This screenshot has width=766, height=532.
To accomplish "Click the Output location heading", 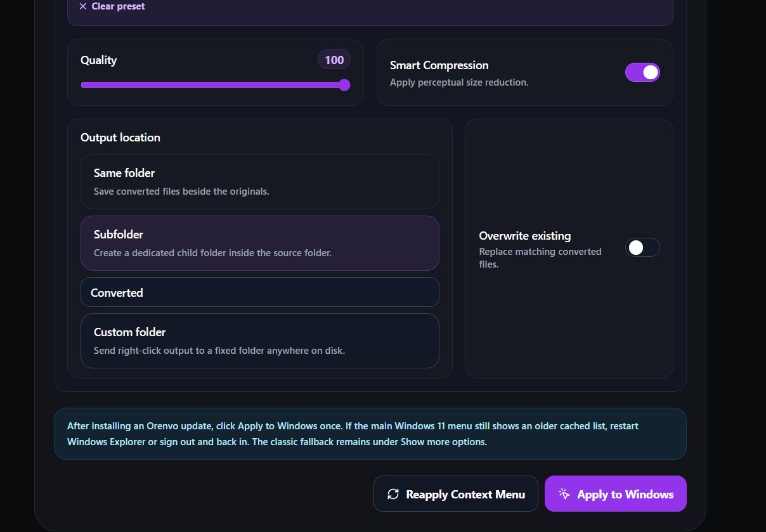I will 120,138.
